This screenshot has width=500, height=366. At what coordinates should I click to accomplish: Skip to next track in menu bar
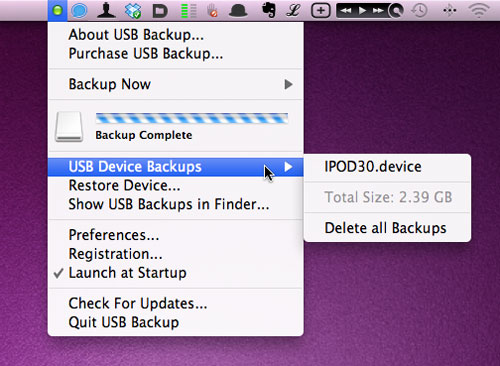tap(378, 11)
